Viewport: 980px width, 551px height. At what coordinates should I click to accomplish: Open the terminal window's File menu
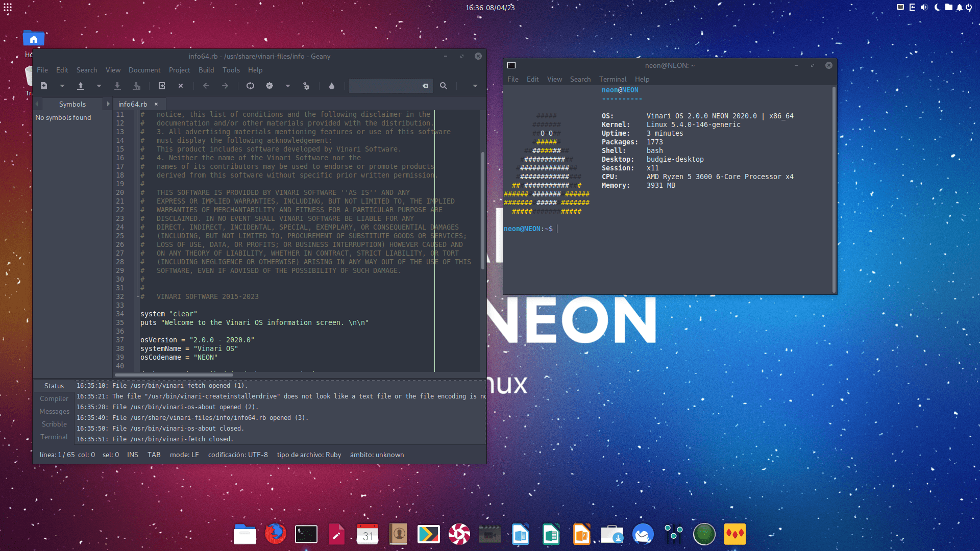click(x=513, y=79)
